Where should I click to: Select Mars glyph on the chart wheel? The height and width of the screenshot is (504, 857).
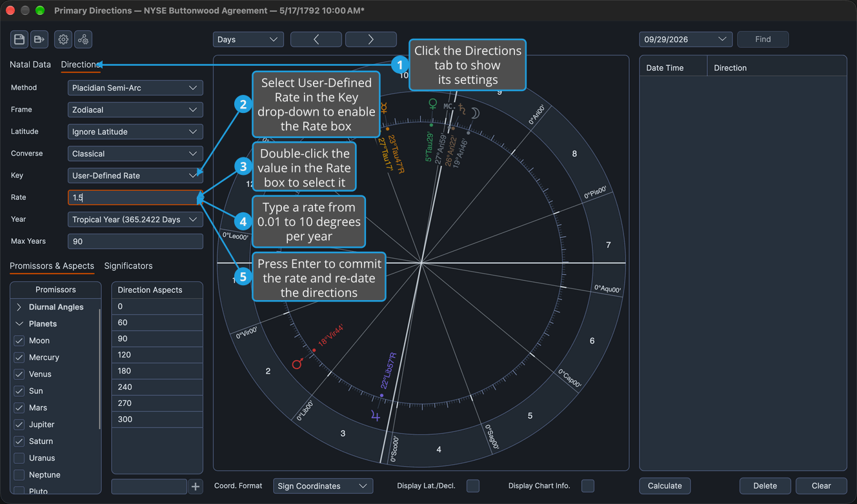(297, 364)
